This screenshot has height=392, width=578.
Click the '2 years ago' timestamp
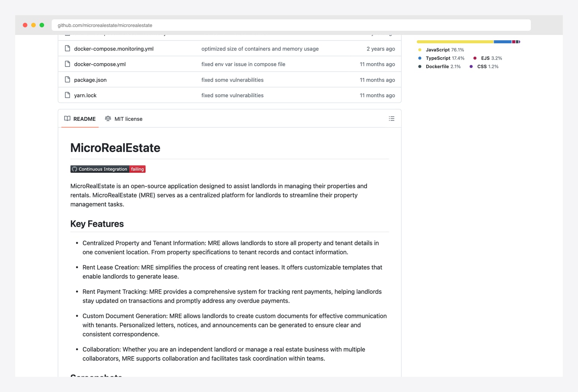click(381, 49)
